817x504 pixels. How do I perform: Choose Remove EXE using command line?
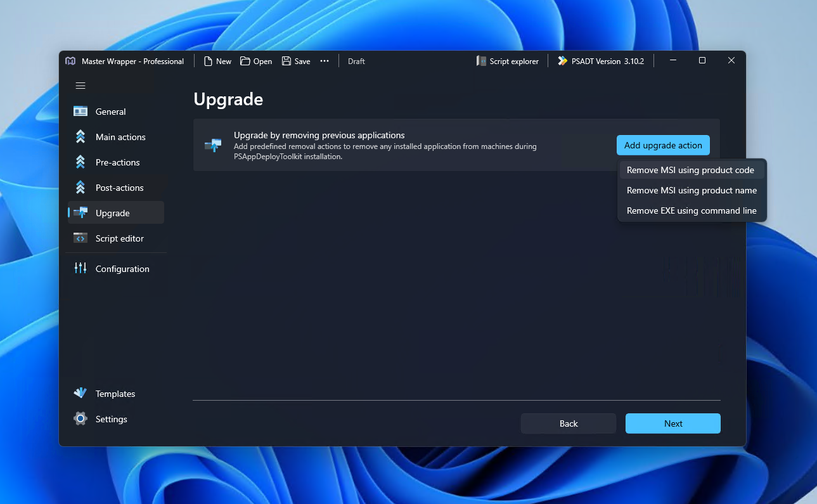coord(692,210)
